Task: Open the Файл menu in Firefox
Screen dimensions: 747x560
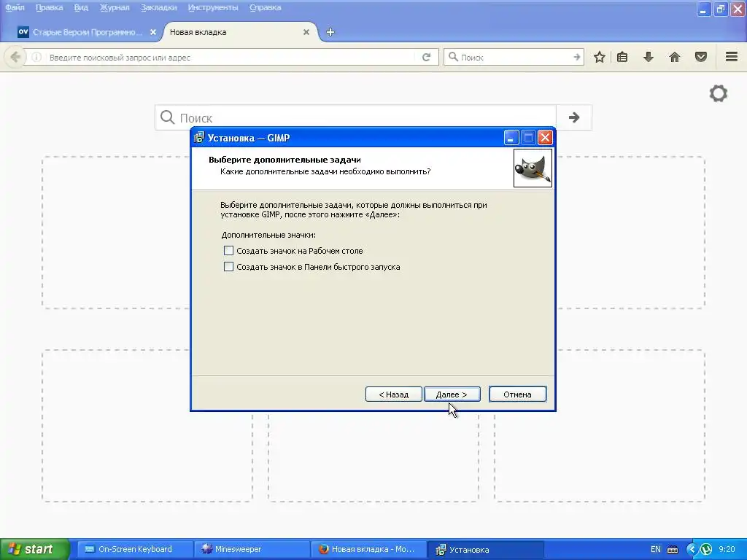Action: point(15,7)
